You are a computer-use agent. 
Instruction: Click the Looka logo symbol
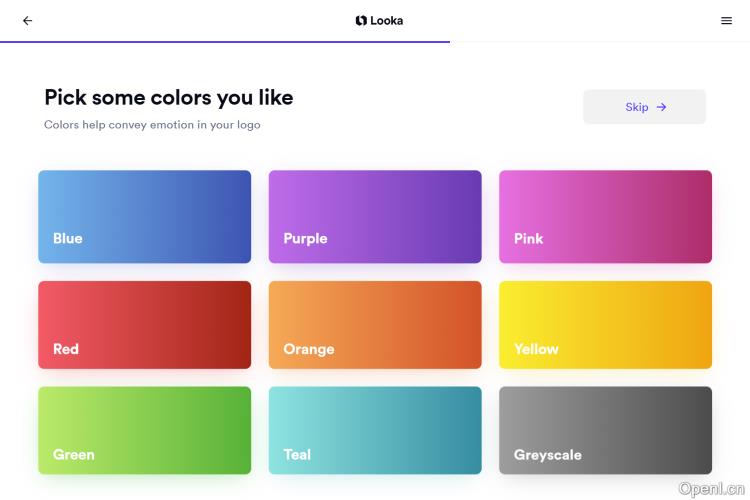click(361, 20)
